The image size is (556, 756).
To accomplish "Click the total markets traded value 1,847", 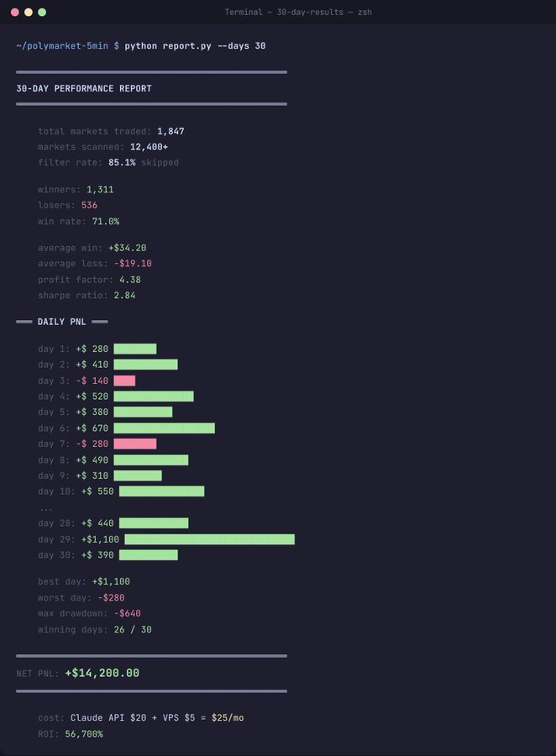I will click(170, 131).
